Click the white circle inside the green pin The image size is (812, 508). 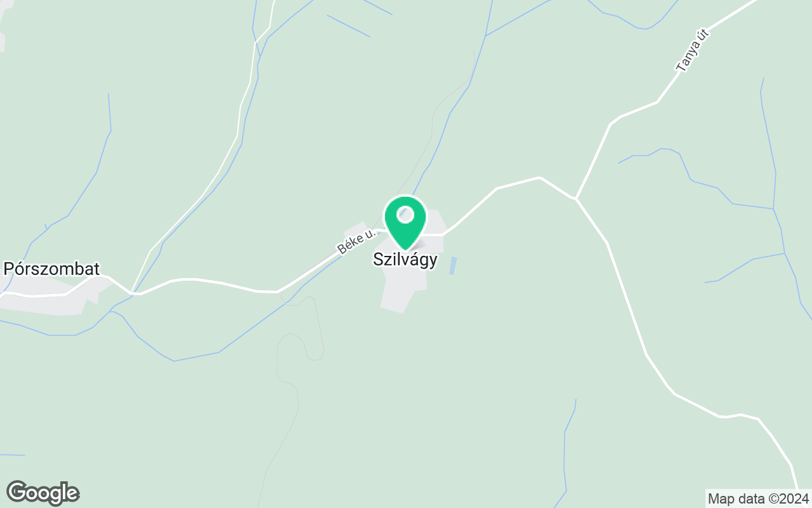(405, 215)
